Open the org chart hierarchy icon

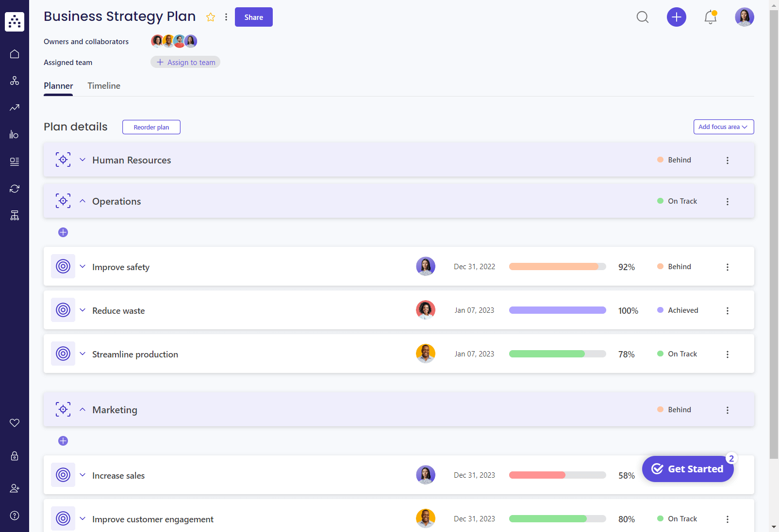[x=15, y=215]
